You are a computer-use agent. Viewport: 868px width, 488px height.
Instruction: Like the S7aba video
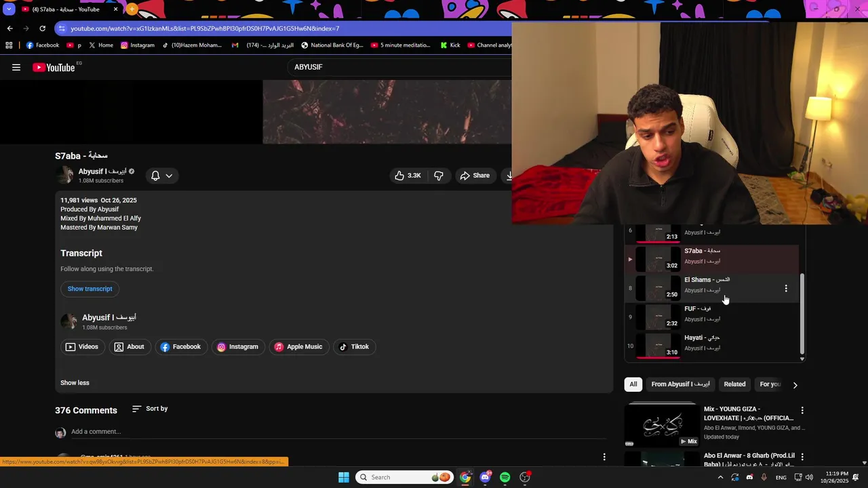408,176
